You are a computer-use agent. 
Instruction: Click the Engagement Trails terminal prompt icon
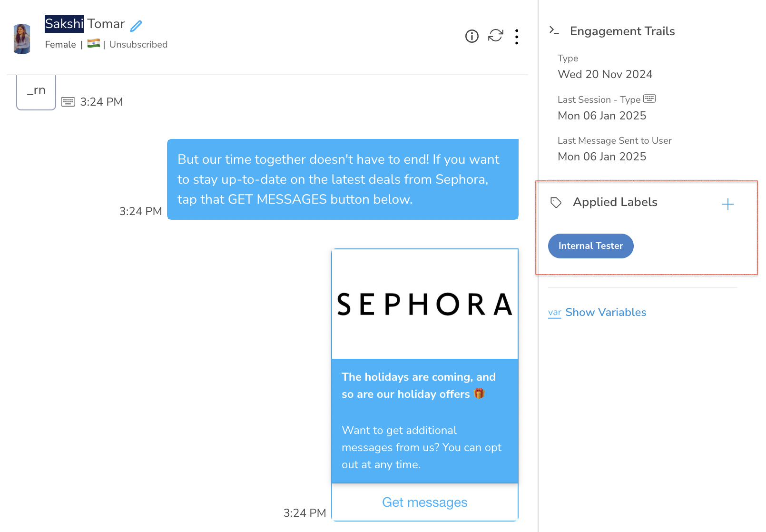point(554,30)
